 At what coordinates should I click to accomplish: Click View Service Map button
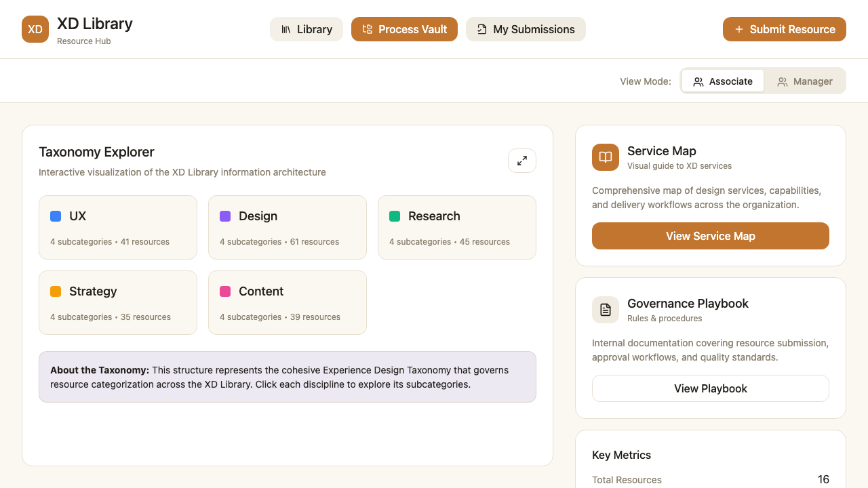[x=711, y=236]
